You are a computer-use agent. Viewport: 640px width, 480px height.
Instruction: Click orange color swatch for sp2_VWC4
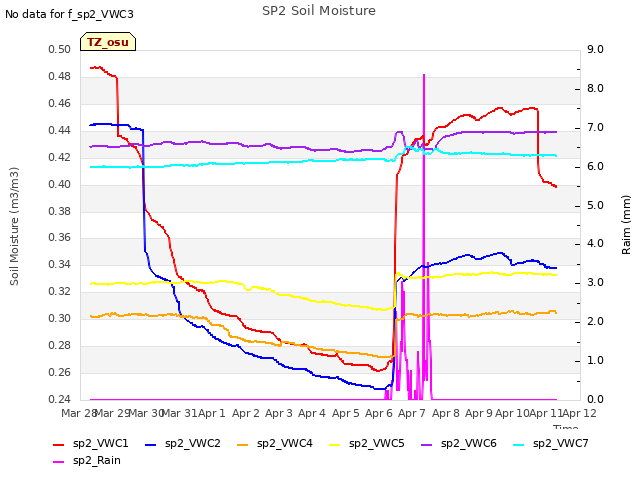pyautogui.click(x=242, y=444)
